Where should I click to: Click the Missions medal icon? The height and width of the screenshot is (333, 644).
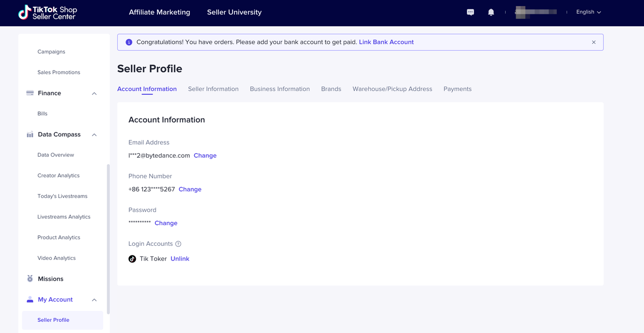pos(30,279)
